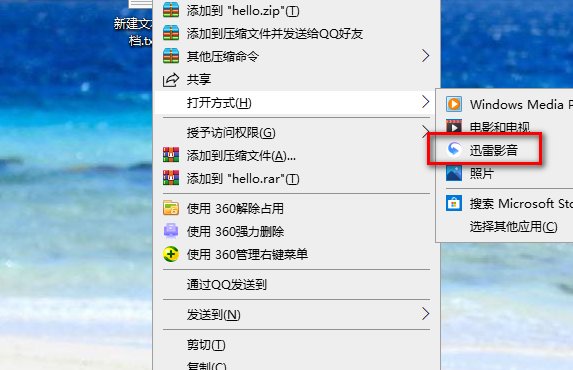Expand the 发送到(N) submenu arrow
Image resolution: width=573 pixels, height=370 pixels.
tap(425, 314)
